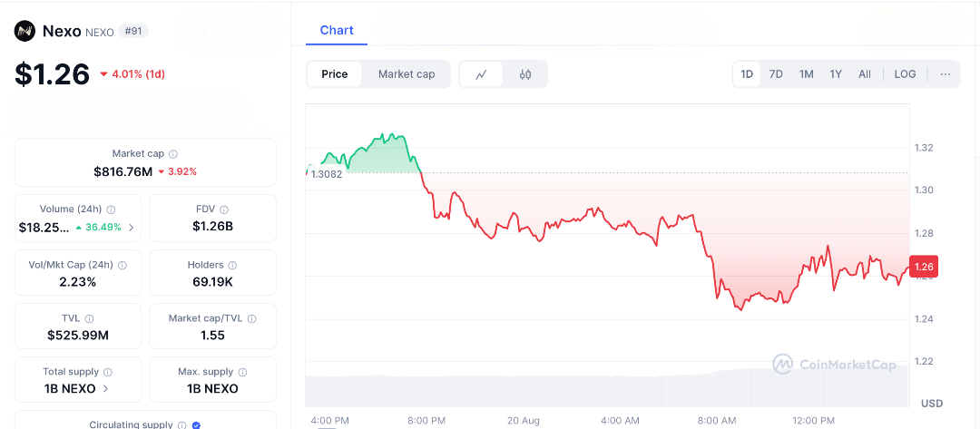Click the TVL info icon
The width and height of the screenshot is (980, 429).
(x=89, y=319)
